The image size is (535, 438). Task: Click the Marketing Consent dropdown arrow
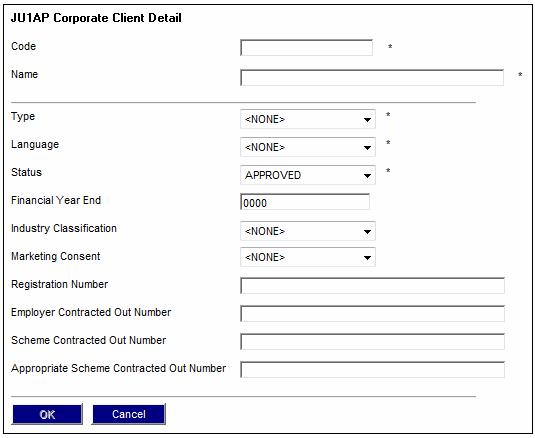[x=367, y=258]
